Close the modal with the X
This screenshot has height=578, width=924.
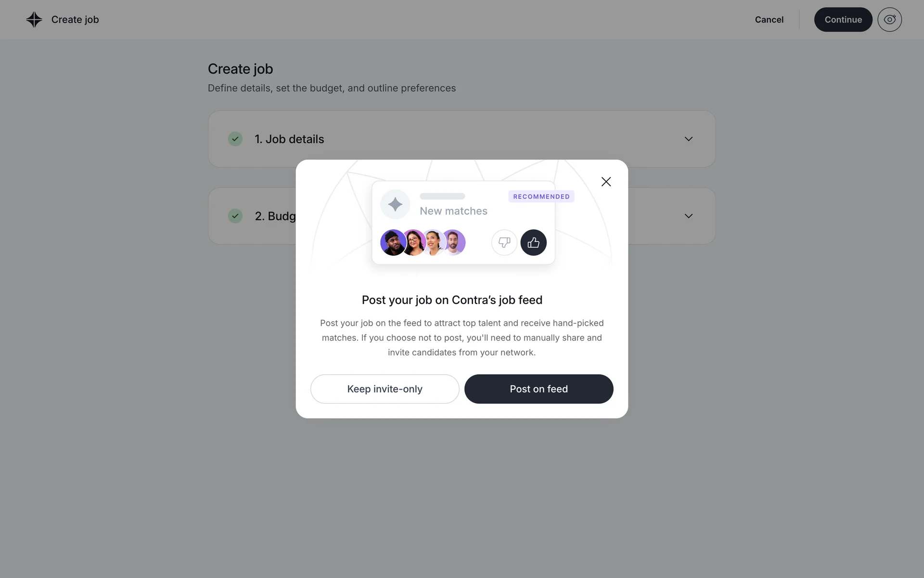coord(606,182)
